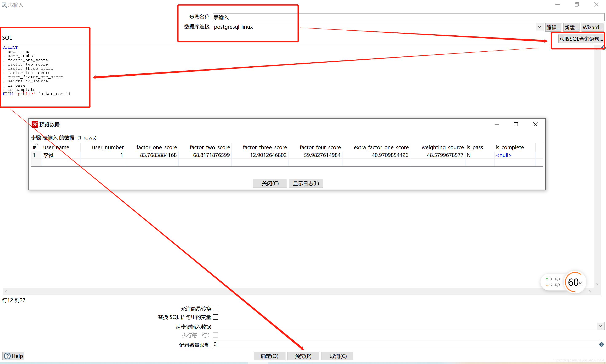606x364 pixels.
Task: Place cursor on factor_result table name
Action: (x=54, y=94)
